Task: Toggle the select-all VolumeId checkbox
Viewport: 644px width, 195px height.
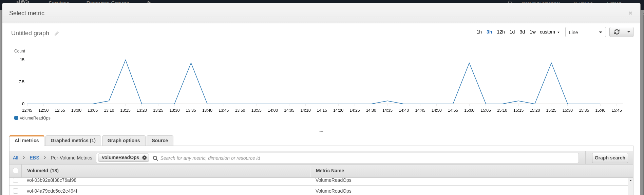Action: [x=16, y=171]
